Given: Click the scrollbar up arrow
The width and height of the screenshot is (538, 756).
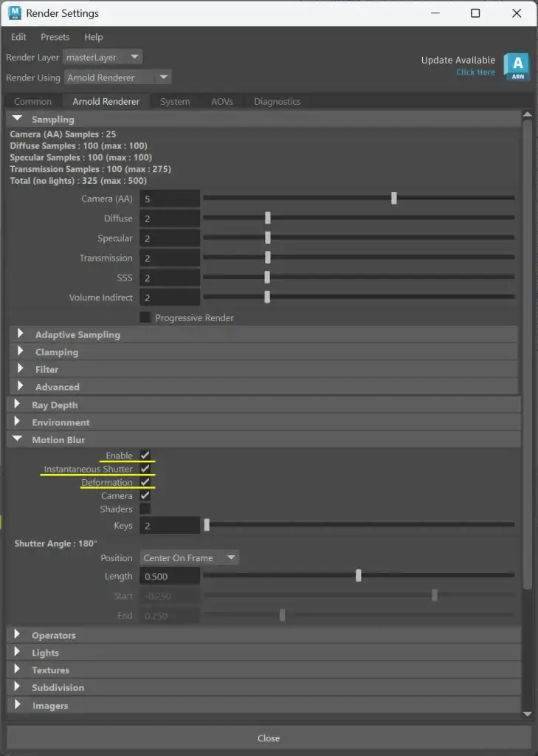Looking at the screenshot, I should tap(528, 114).
